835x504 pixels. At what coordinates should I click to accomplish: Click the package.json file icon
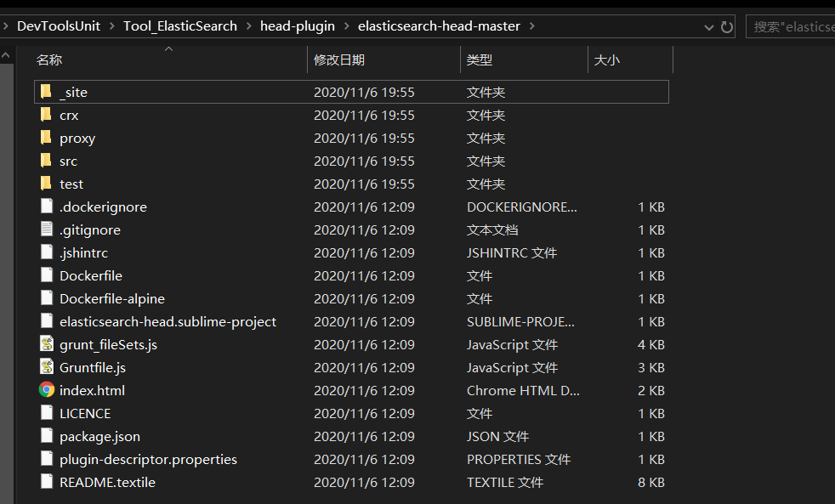(x=47, y=435)
